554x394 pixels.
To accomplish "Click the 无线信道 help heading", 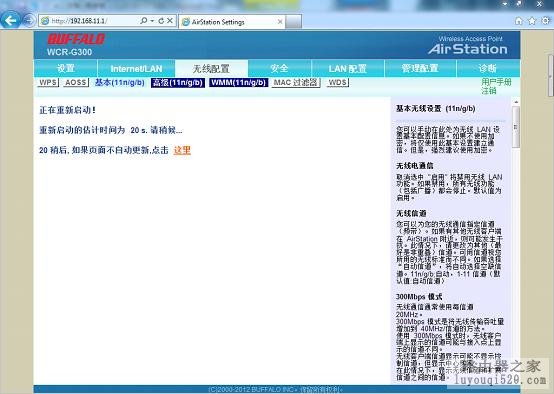I will pos(411,213).
